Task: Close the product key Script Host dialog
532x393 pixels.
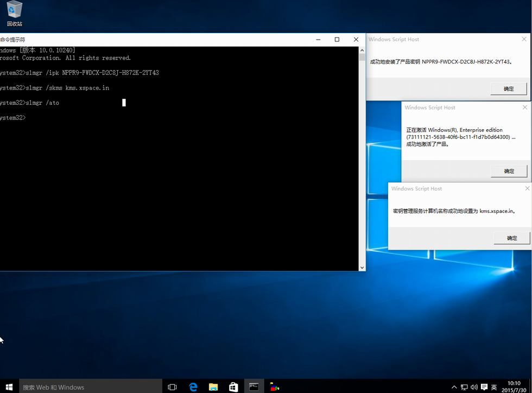Action: pos(524,40)
